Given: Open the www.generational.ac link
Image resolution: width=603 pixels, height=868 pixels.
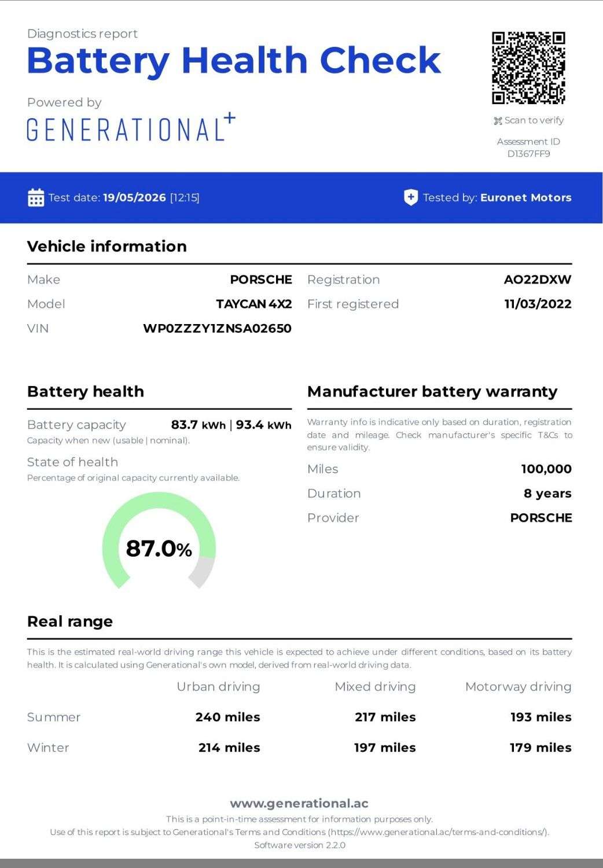Looking at the screenshot, I should [x=299, y=803].
